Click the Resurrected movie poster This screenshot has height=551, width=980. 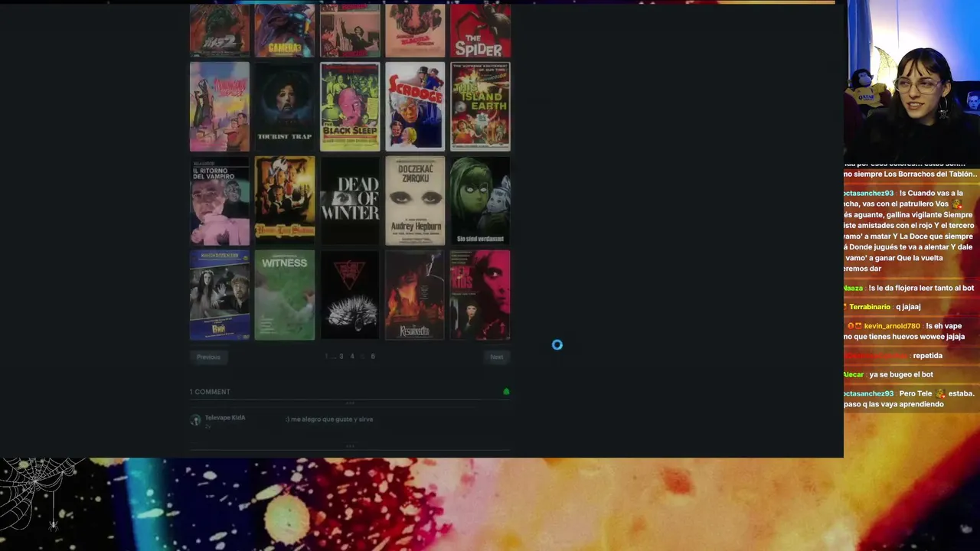point(415,295)
